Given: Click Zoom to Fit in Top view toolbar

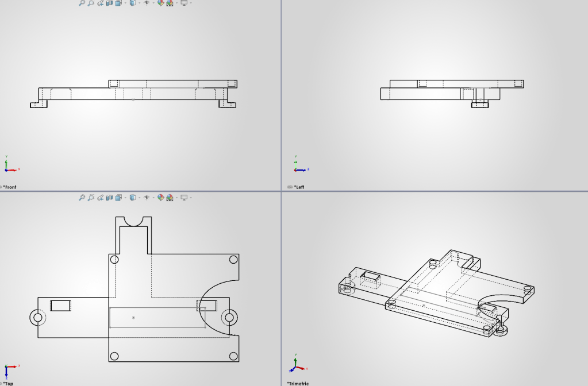Looking at the screenshot, I should [82, 198].
